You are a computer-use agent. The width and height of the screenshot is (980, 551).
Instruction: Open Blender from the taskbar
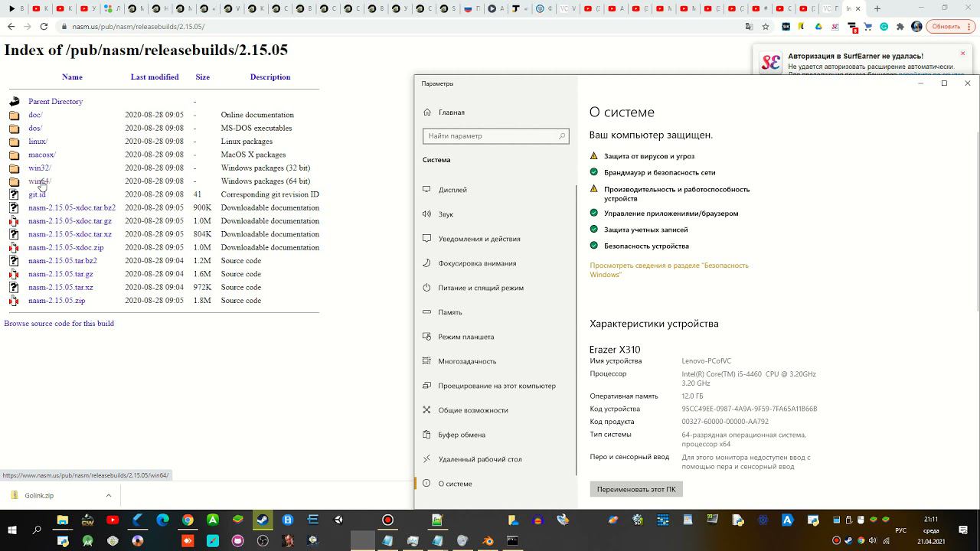coord(488,541)
